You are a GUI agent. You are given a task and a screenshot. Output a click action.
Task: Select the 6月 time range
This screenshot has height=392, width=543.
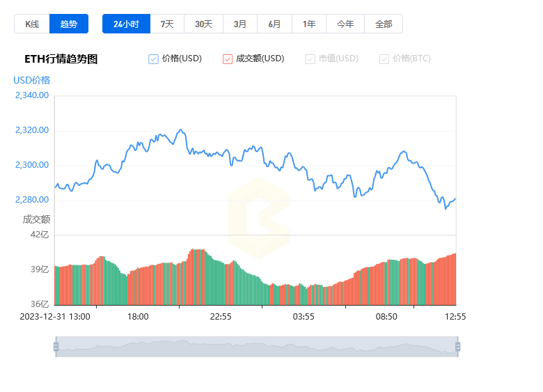point(274,24)
